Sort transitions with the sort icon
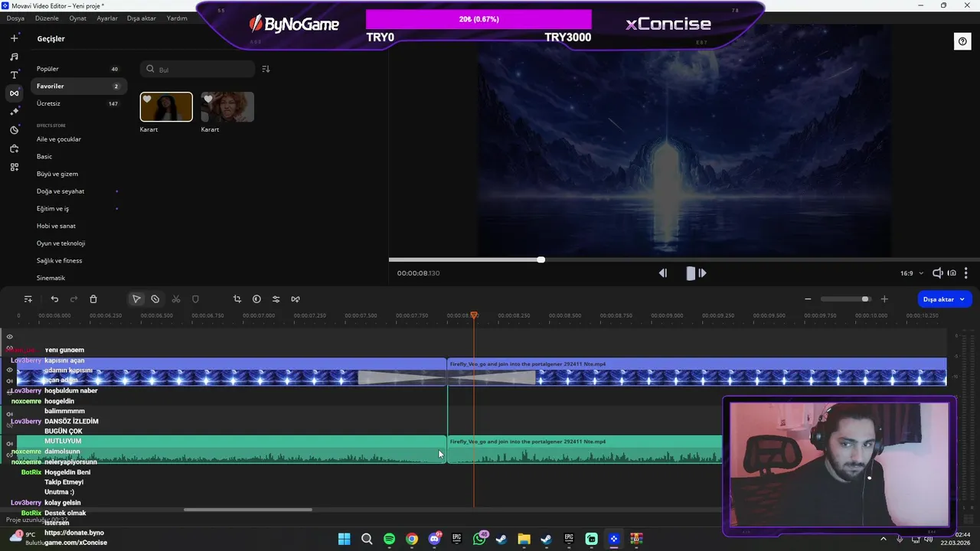 tap(266, 69)
